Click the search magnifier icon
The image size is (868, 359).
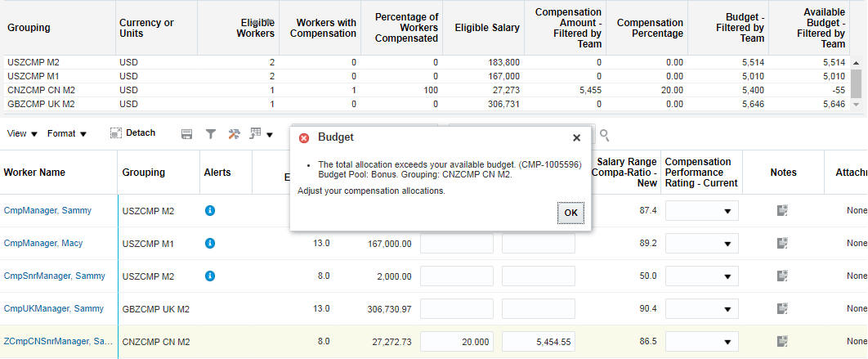tap(605, 134)
